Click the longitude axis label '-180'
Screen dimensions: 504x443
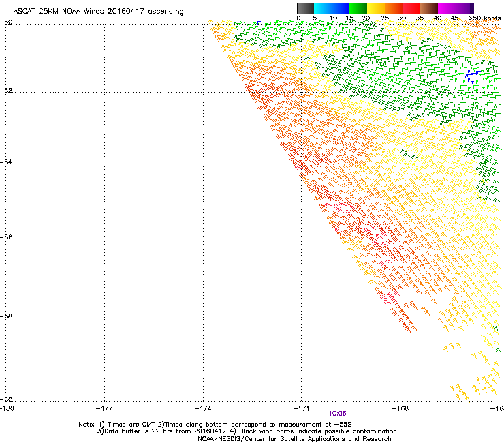pos(7,408)
